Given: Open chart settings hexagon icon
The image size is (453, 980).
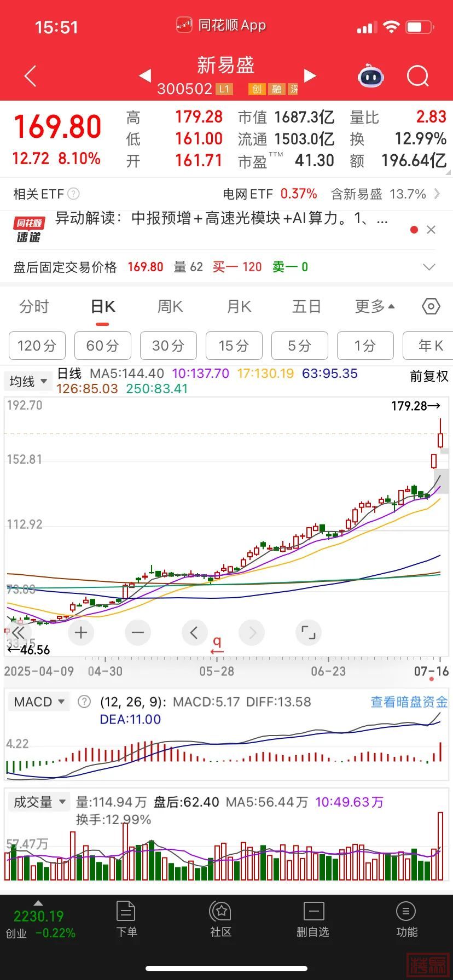Looking at the screenshot, I should [x=431, y=307].
